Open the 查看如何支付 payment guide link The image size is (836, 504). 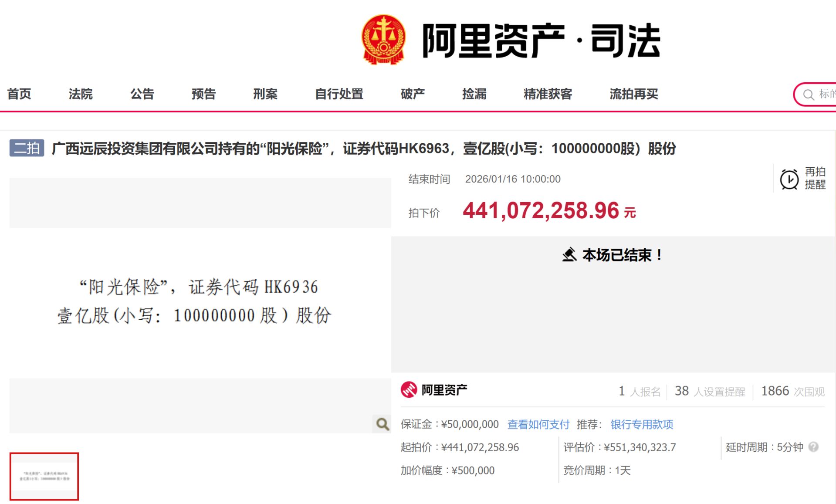tap(538, 424)
